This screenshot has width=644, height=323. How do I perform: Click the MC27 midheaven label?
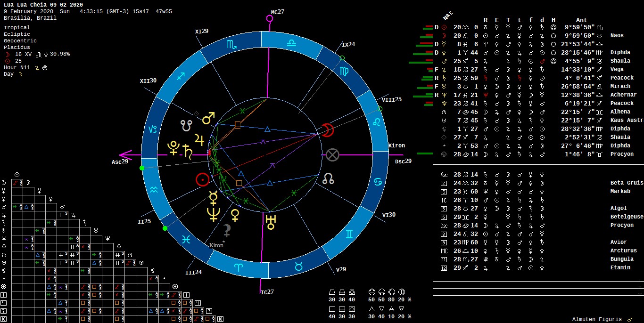coord(278,12)
